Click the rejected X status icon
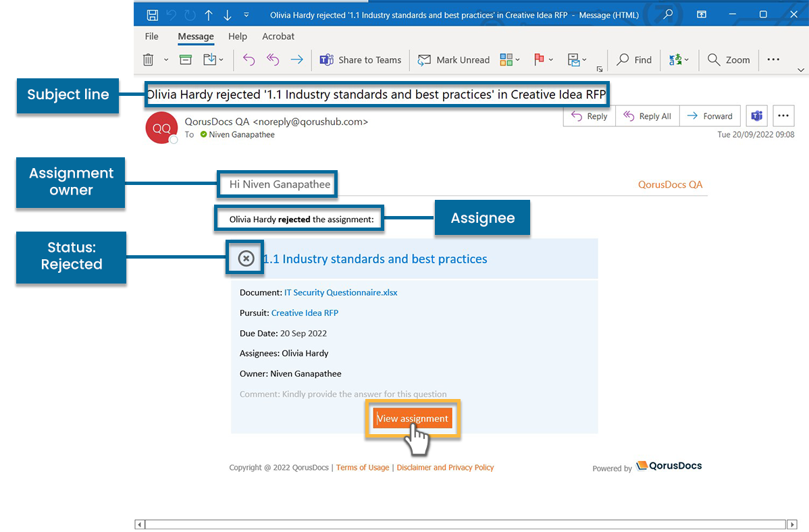 pyautogui.click(x=246, y=258)
